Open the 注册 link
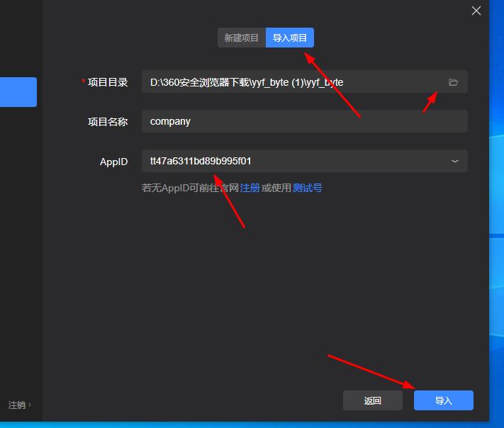This screenshot has width=504, height=428. tap(250, 188)
